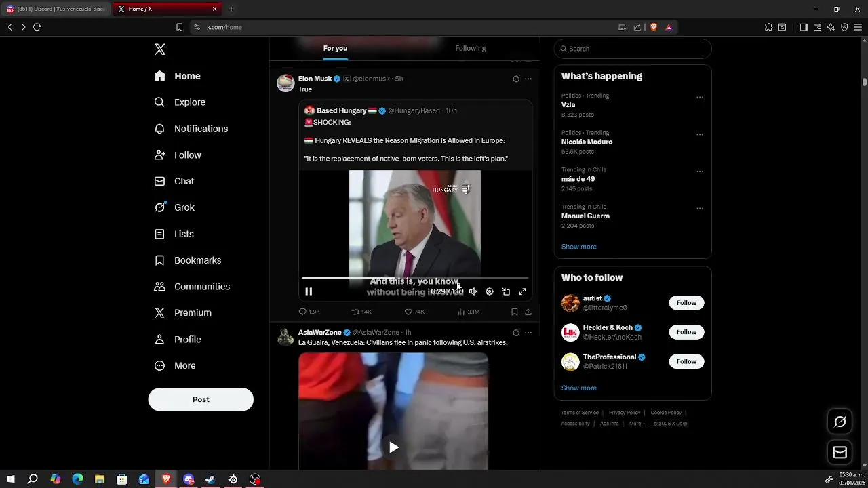This screenshot has height=488, width=868.
Task: Open video settings gear
Action: [x=490, y=291]
